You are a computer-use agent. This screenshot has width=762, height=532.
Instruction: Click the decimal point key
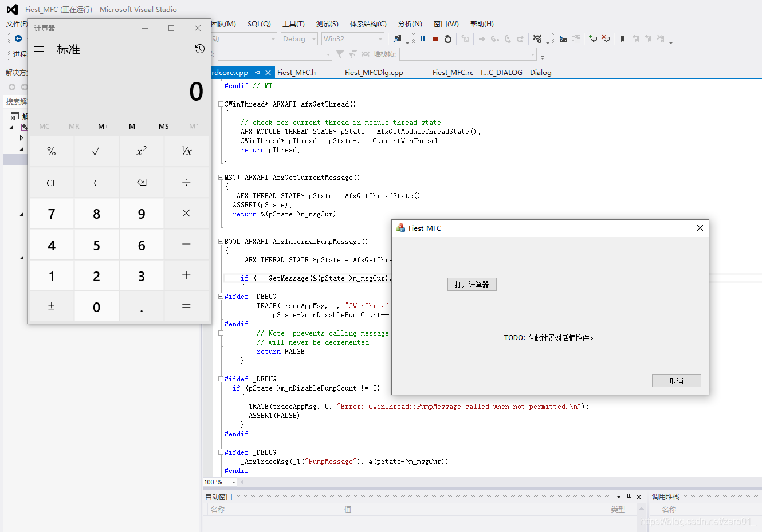(x=142, y=306)
